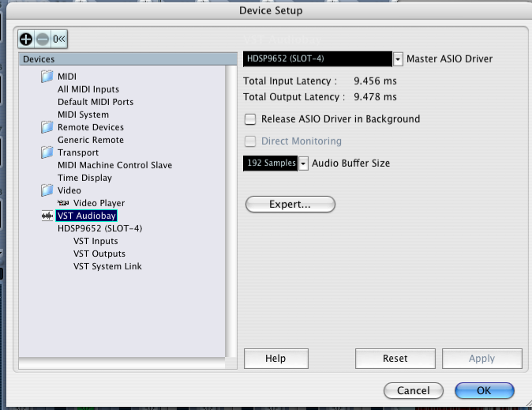
Task: Click Cancel to dismiss Device Setup
Action: click(414, 390)
